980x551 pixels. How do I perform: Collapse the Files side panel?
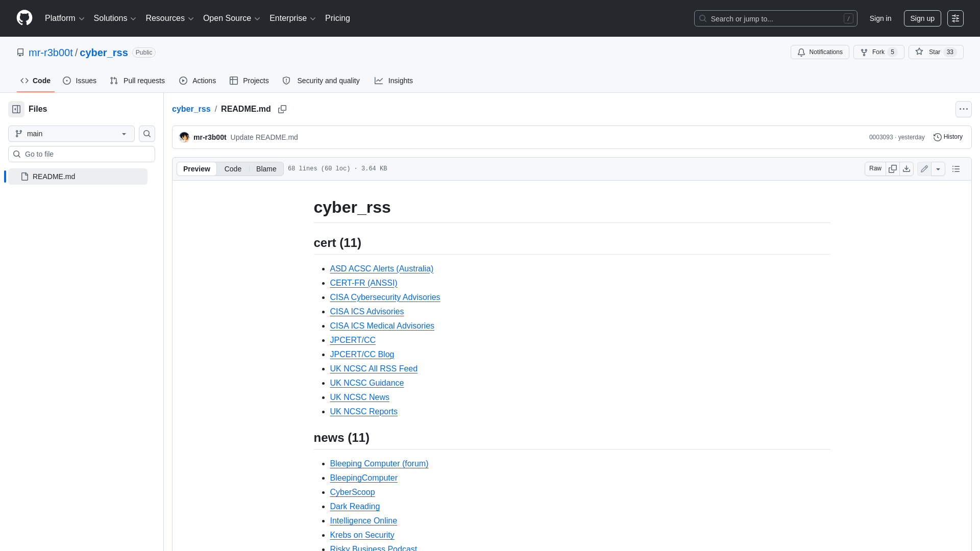pyautogui.click(x=16, y=109)
